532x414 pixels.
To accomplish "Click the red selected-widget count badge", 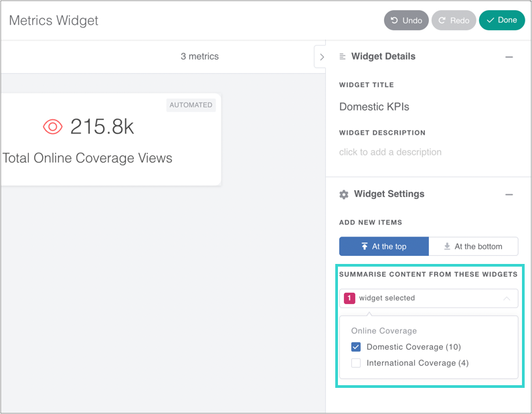I will pos(349,298).
